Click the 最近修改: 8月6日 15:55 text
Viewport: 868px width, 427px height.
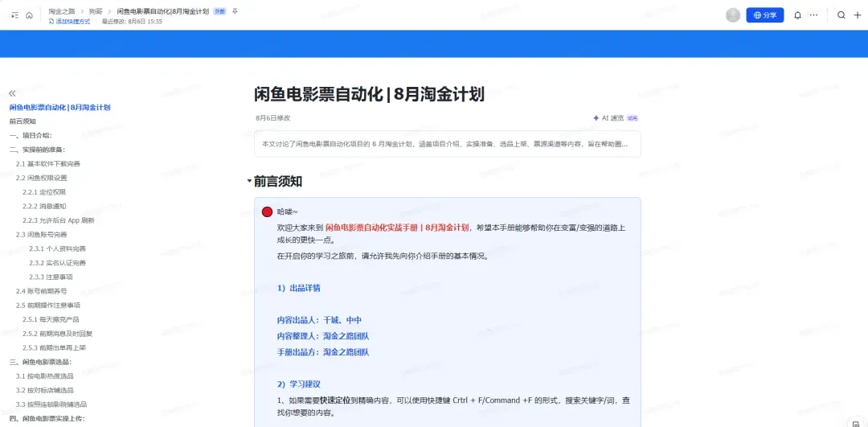132,22
